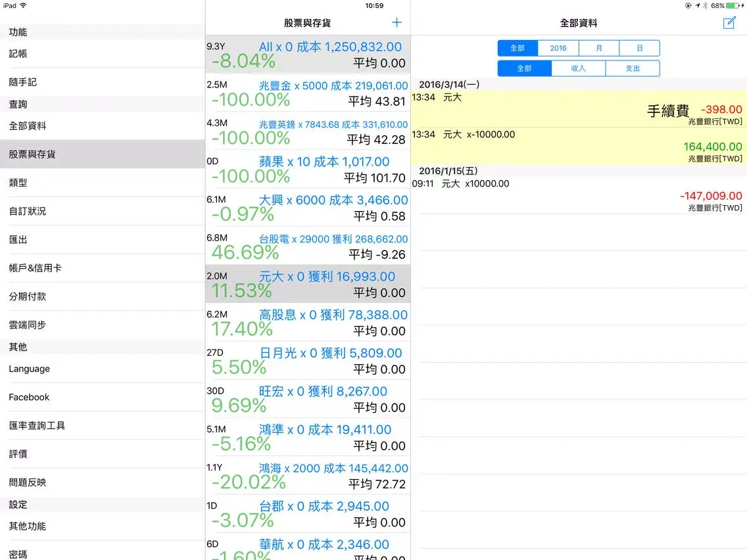Tap the plus icon to add a stock
Screen dimensions: 747x560
coord(397,22)
